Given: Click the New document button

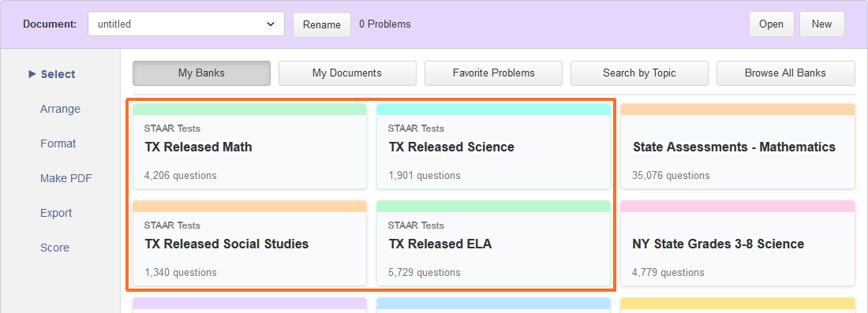Looking at the screenshot, I should [822, 24].
